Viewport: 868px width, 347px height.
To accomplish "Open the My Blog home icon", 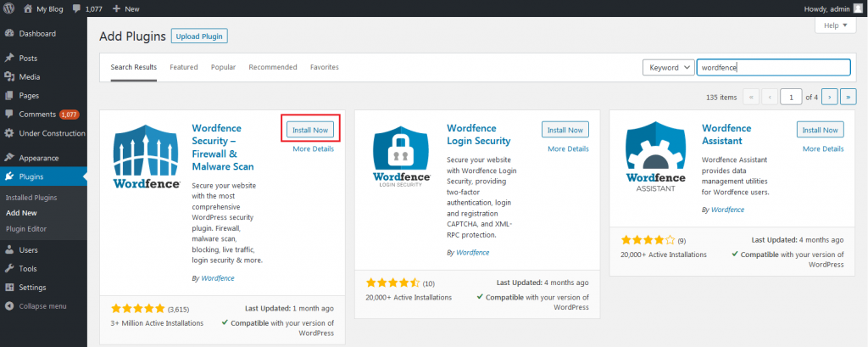I will 28,8.
